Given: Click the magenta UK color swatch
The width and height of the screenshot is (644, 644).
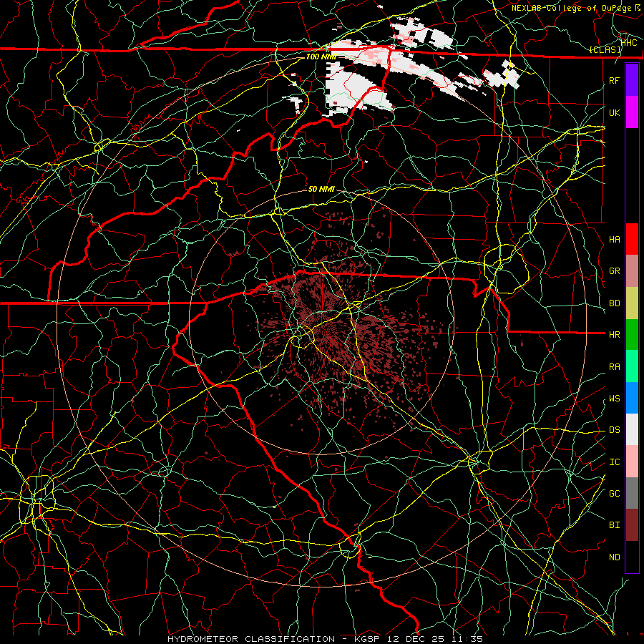Looking at the screenshot, I should pyautogui.click(x=632, y=112).
